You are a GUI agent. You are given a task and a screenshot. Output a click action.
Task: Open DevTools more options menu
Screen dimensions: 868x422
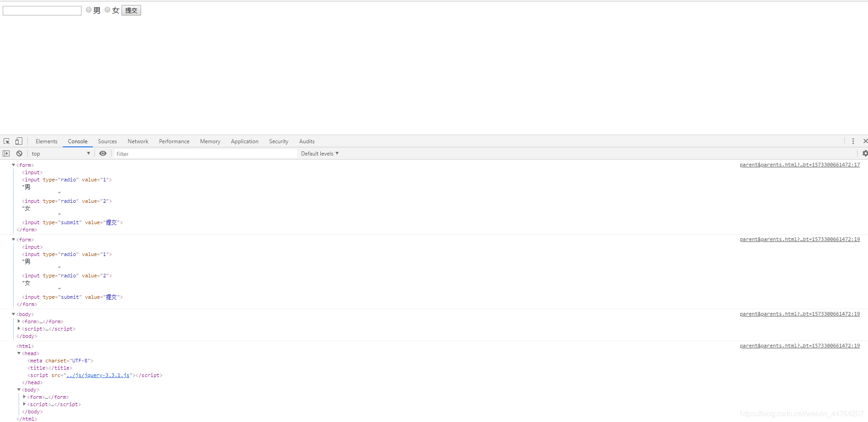pyautogui.click(x=853, y=141)
